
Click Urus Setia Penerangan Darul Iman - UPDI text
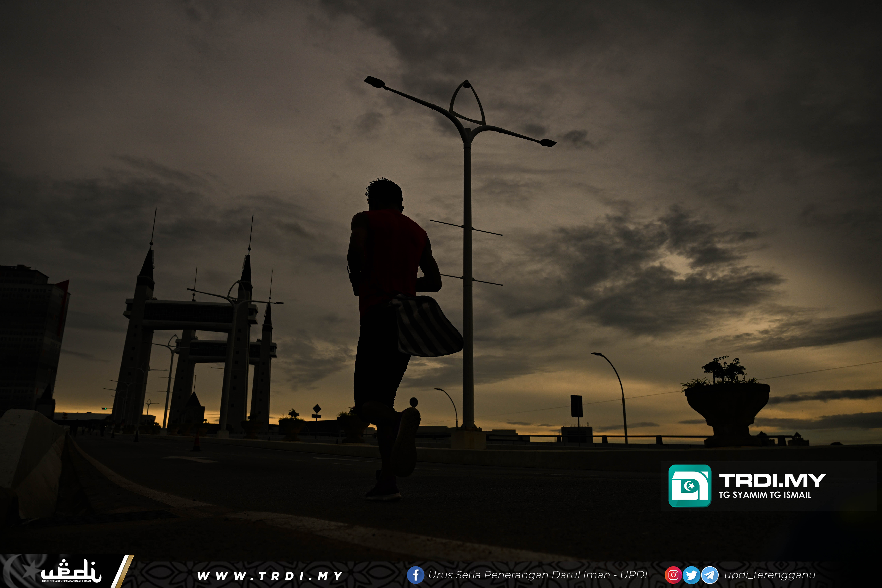pos(538,575)
